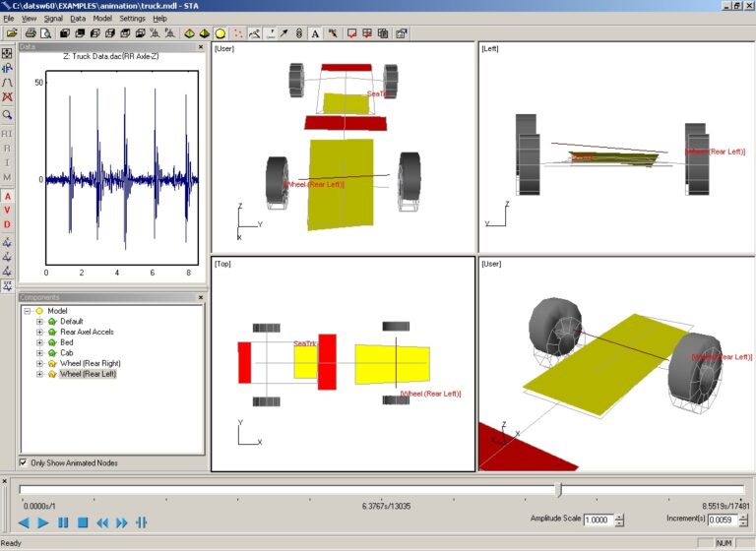Click the second red checkmark box icon
Image resolution: width=756 pixels, height=551 pixels.
coord(367,33)
